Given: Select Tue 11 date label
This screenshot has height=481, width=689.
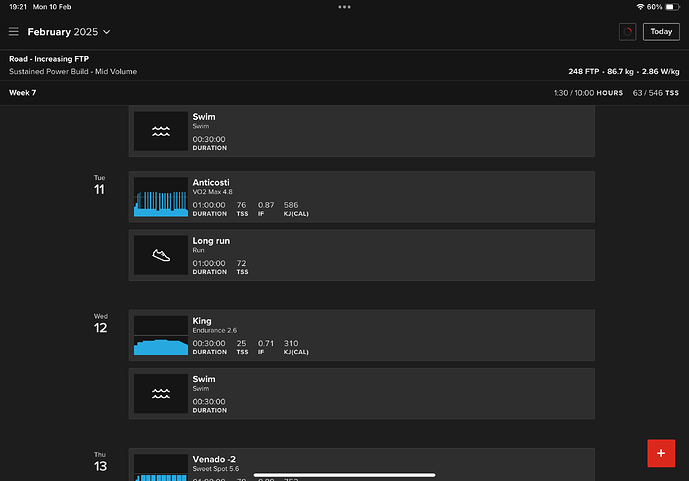Looking at the screenshot, I should (x=99, y=185).
